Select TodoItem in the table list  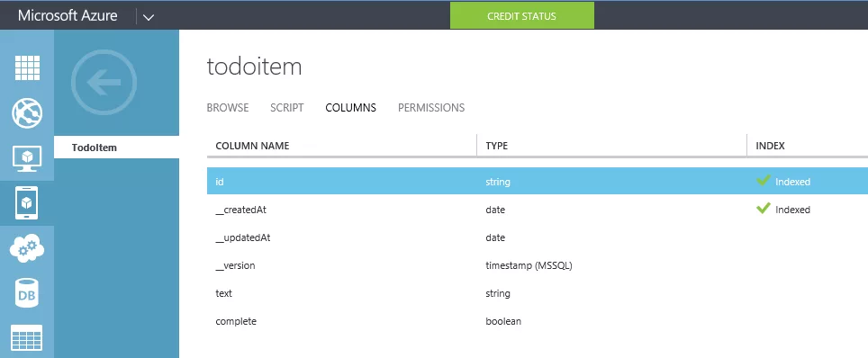117,148
